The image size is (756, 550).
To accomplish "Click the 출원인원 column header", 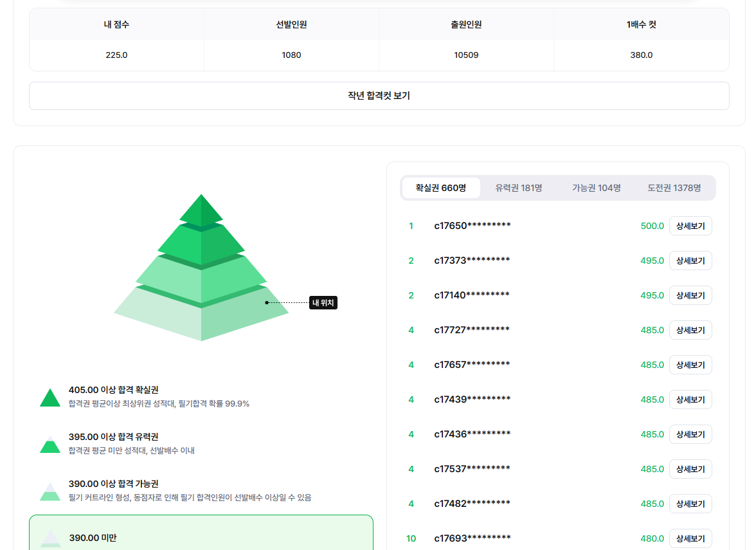I will pyautogui.click(x=466, y=24).
